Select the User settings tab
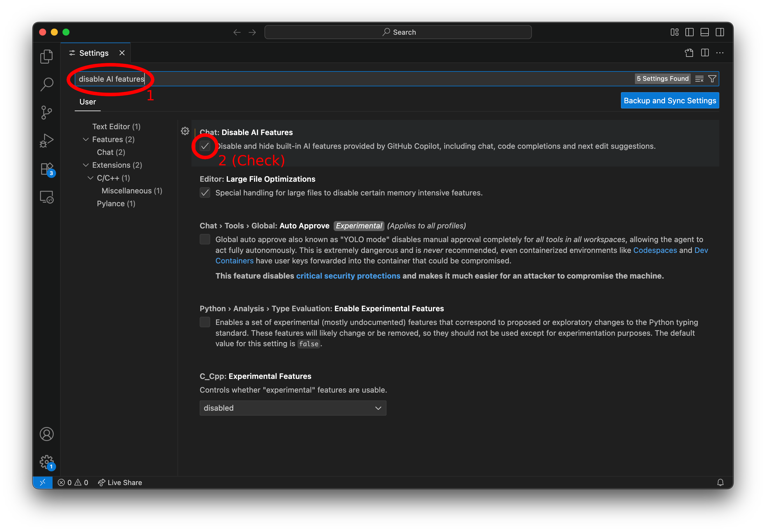This screenshot has height=532, width=766. (x=87, y=102)
